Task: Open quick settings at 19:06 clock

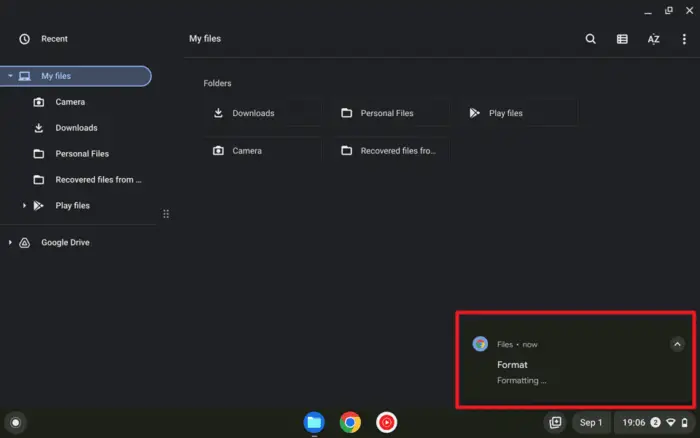Action: coord(633,422)
